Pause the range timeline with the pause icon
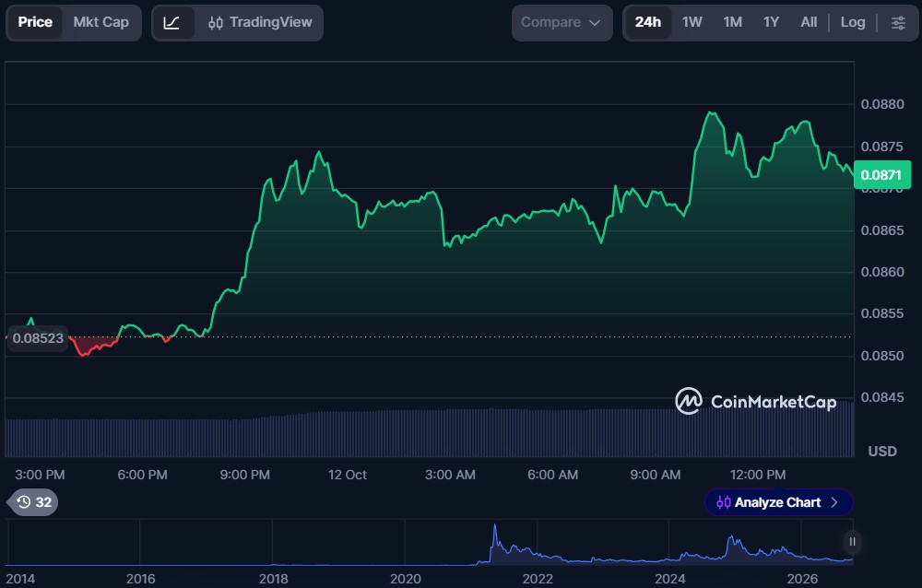This screenshot has height=588, width=922. tap(852, 542)
